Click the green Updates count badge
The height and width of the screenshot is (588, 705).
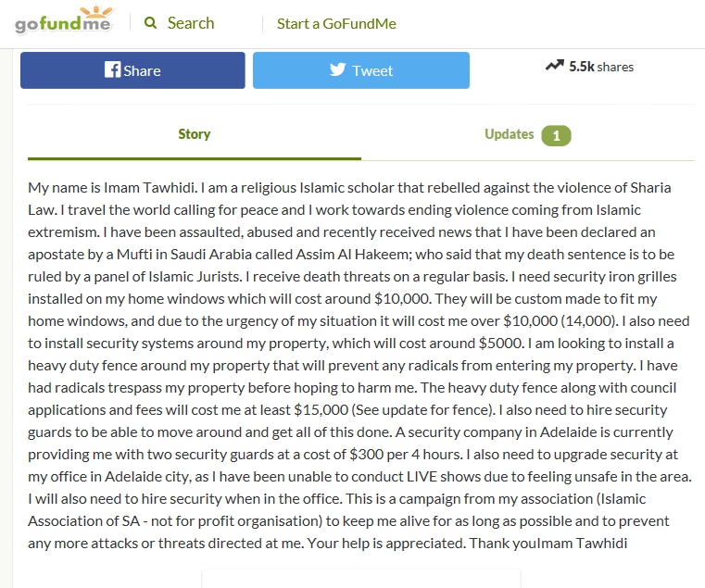point(556,135)
